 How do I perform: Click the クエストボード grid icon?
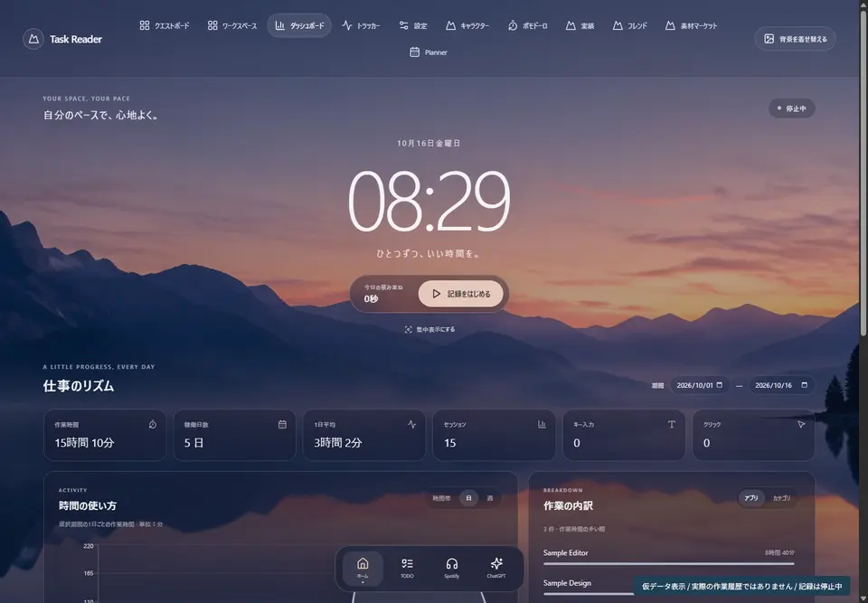coord(145,25)
